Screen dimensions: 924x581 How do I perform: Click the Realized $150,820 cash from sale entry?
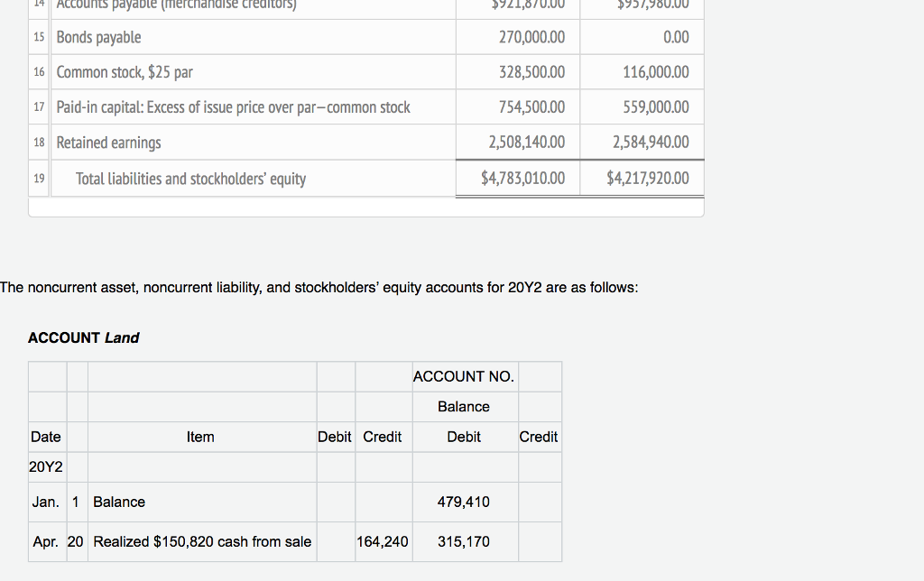click(x=202, y=541)
